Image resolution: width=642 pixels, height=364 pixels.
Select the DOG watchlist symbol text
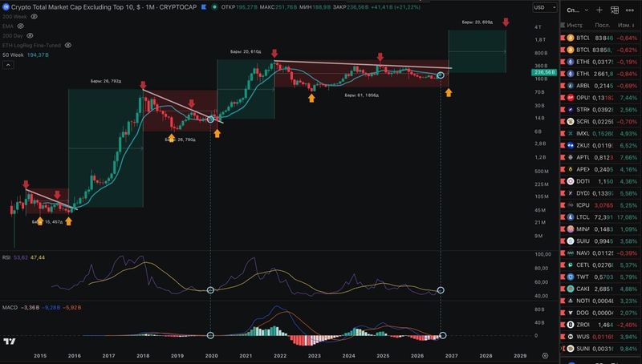pos(583,313)
